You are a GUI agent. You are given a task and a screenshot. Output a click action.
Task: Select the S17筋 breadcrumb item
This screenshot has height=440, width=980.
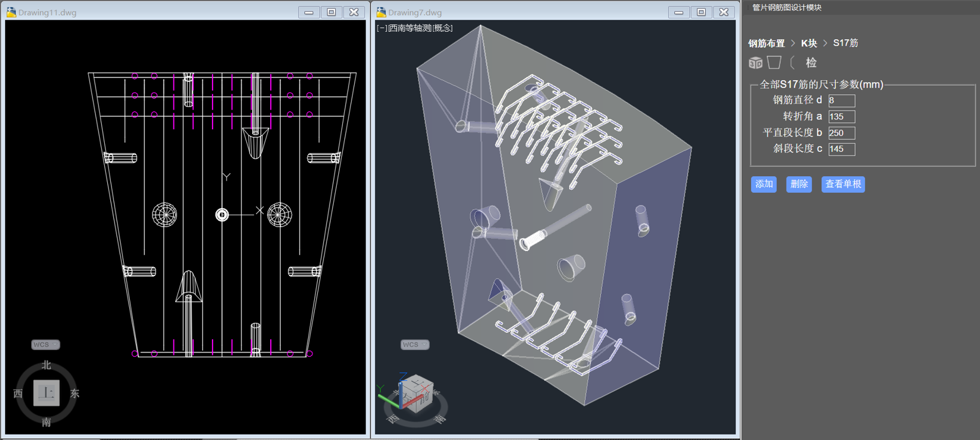coord(845,43)
